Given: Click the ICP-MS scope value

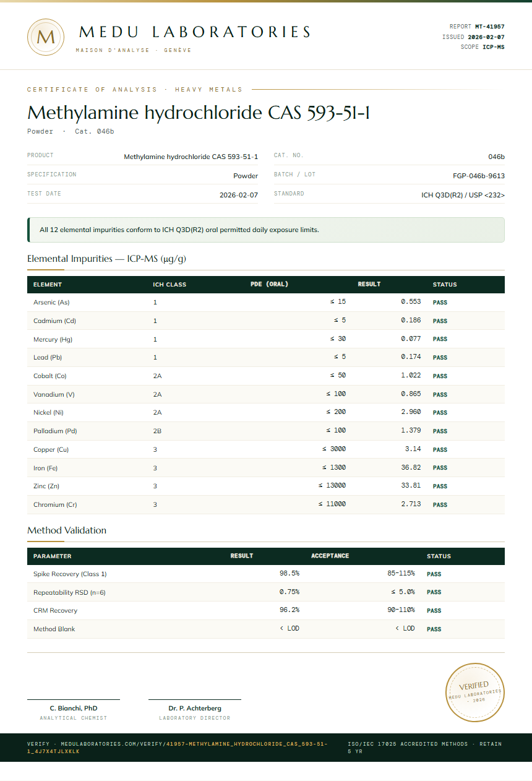Looking at the screenshot, I should tap(494, 47).
